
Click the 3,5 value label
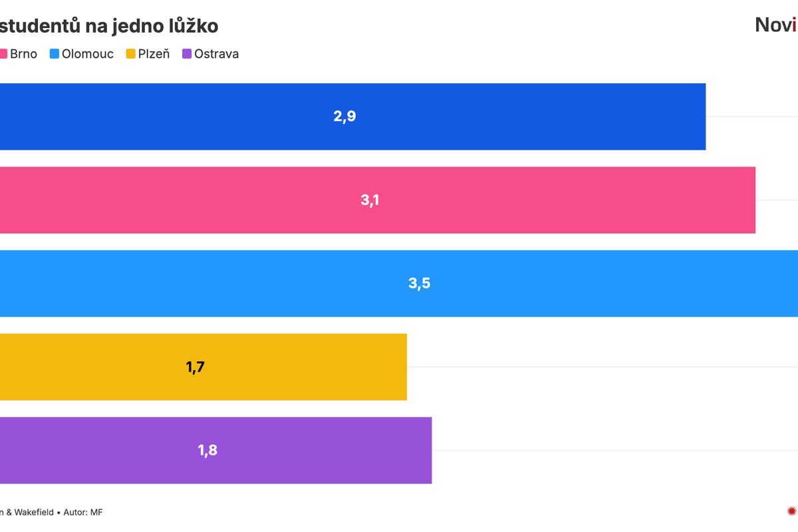tap(420, 283)
